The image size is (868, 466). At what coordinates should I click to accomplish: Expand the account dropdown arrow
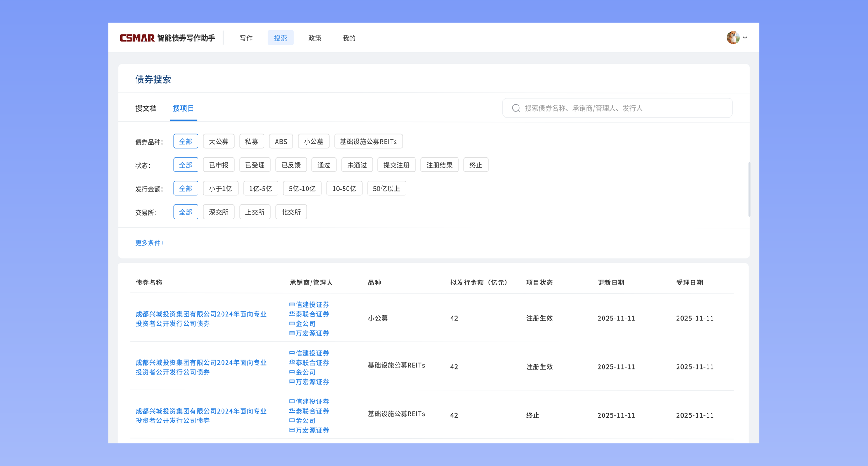[x=745, y=38]
